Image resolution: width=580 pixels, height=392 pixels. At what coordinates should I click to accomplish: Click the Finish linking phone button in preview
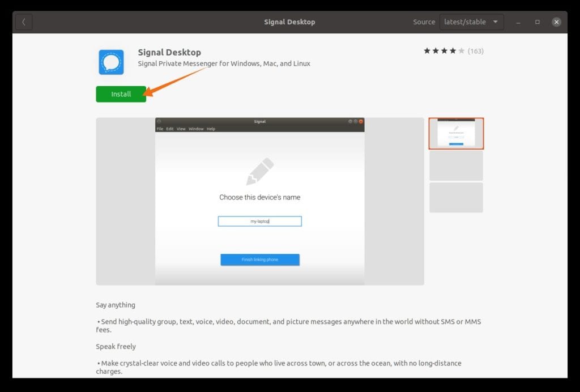click(x=260, y=259)
